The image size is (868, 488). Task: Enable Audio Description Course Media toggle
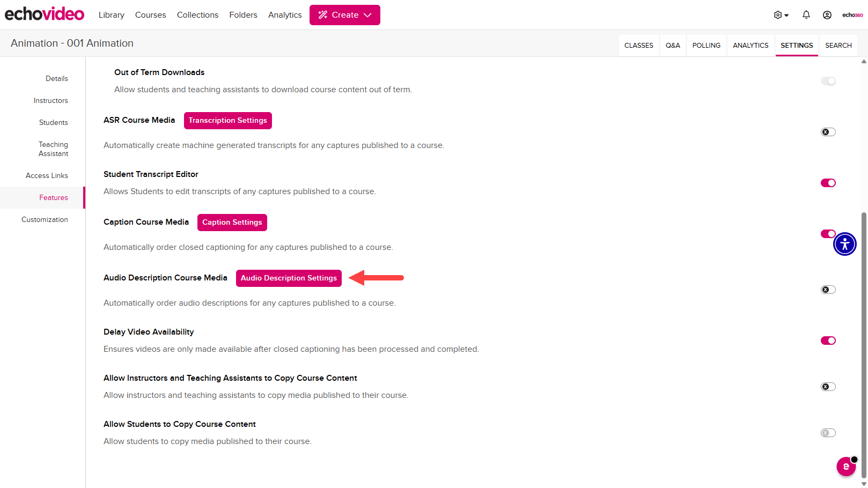pyautogui.click(x=828, y=290)
